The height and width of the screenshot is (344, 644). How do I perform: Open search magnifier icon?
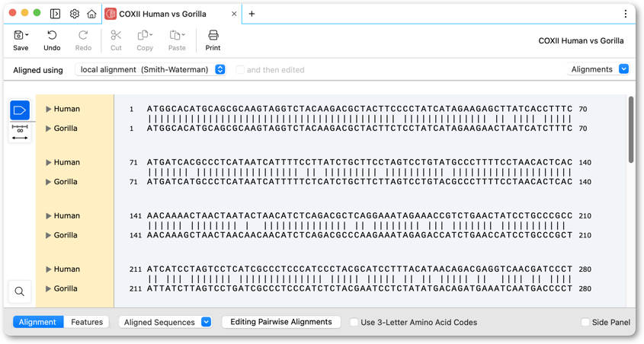point(19,291)
